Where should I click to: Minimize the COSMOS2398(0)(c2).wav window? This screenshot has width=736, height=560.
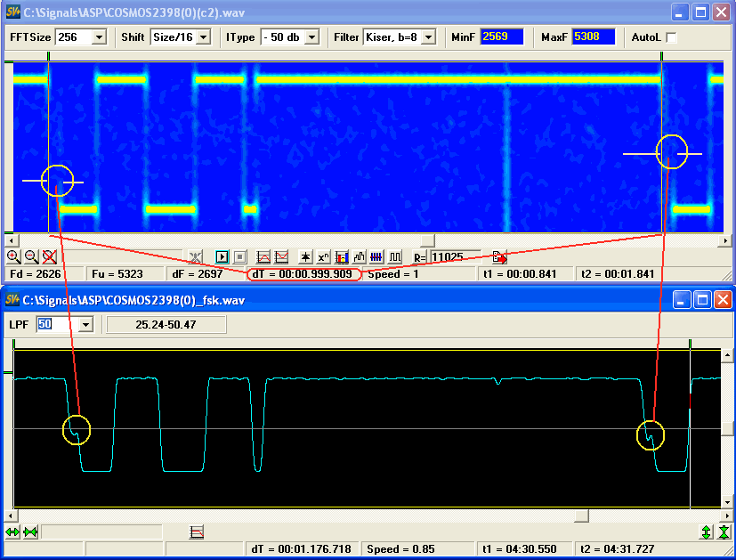click(680, 12)
